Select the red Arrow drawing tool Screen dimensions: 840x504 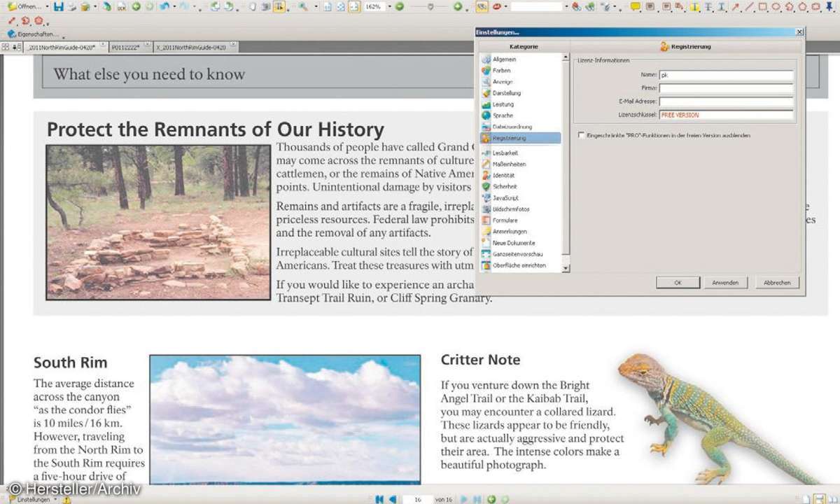pos(736,6)
